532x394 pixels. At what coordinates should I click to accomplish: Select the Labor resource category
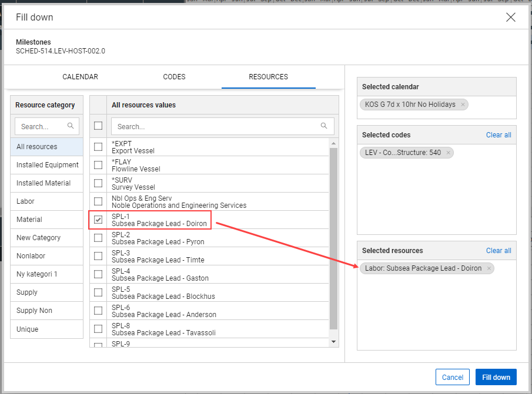pyautogui.click(x=26, y=201)
